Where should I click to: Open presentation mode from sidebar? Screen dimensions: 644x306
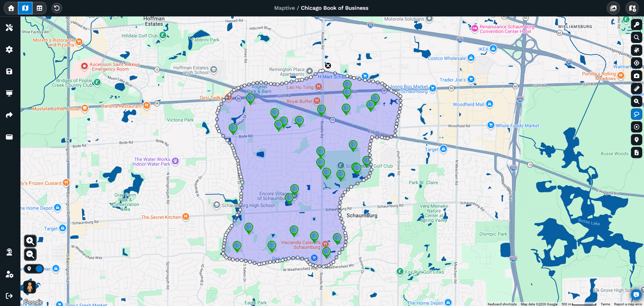9,93
